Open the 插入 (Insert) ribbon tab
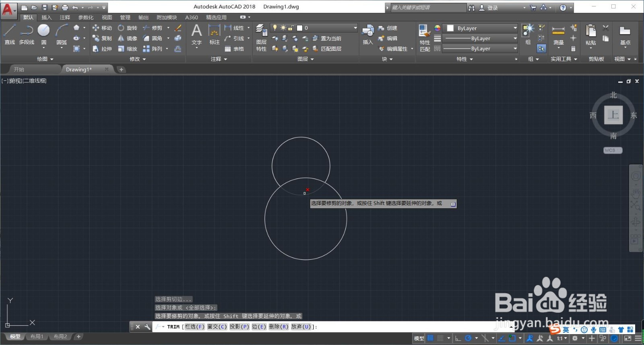 click(x=47, y=17)
